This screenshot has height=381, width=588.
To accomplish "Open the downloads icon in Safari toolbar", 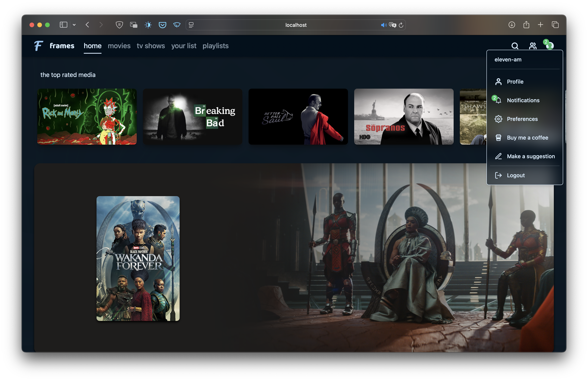I will pyautogui.click(x=512, y=25).
